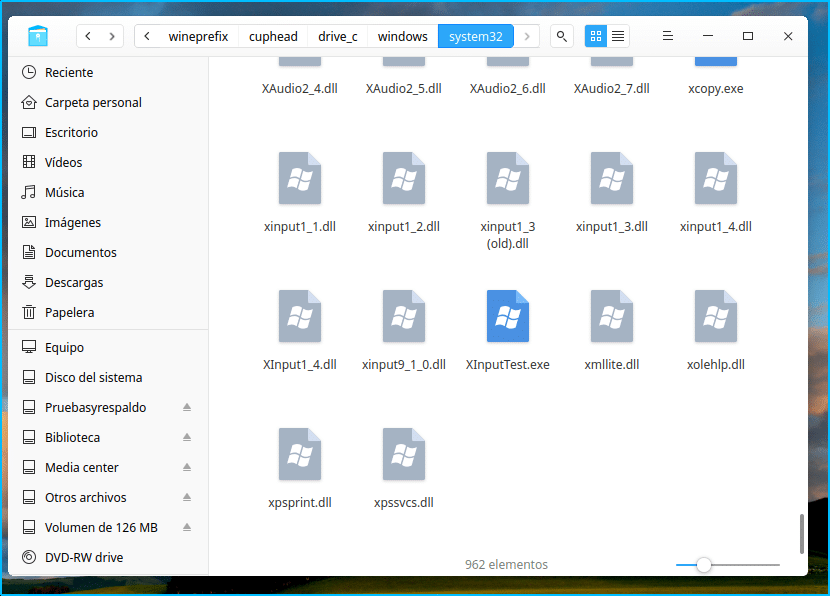Select the XAudio2_5.dll file name
Viewport: 830px width, 596px height.
(404, 88)
